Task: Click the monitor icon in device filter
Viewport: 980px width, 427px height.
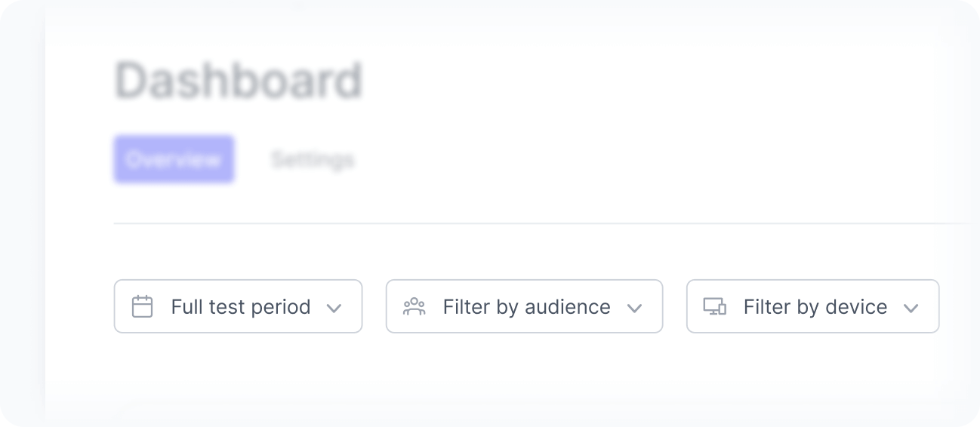Action: [x=714, y=306]
